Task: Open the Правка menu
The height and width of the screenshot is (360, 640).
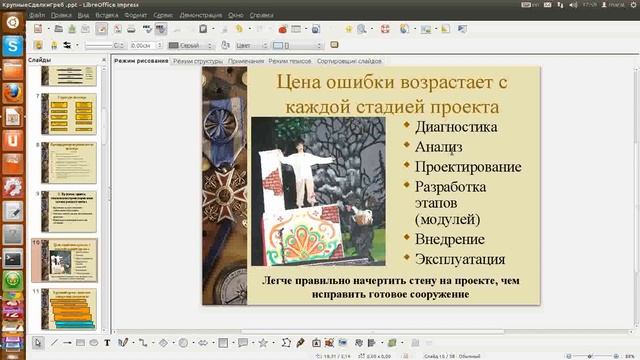Action: click(x=61, y=15)
